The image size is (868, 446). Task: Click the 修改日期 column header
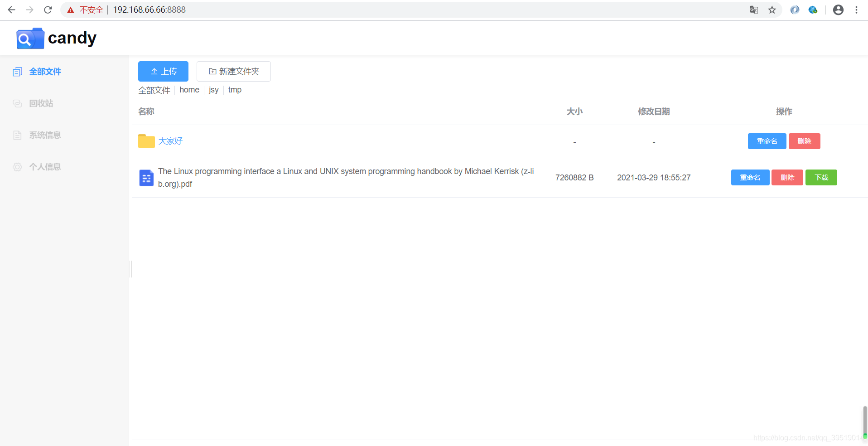[654, 111]
